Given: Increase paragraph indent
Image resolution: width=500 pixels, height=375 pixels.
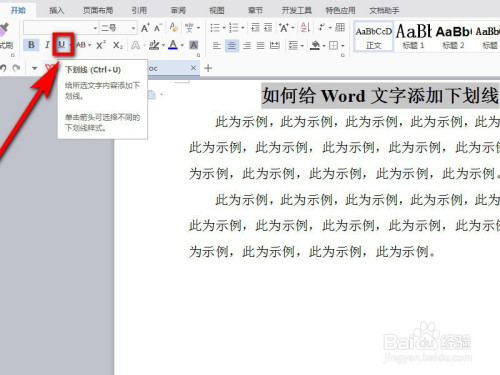Looking at the screenshot, I should coord(268,28).
